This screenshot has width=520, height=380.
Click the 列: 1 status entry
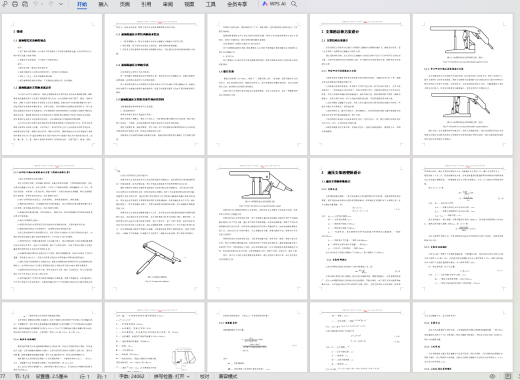(x=102, y=376)
